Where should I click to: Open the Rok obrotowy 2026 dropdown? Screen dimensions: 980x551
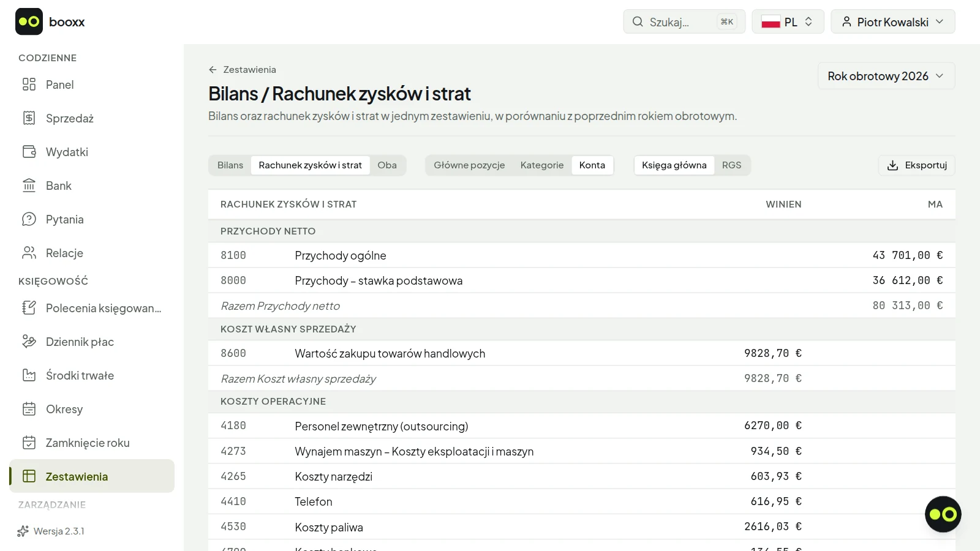pyautogui.click(x=886, y=76)
